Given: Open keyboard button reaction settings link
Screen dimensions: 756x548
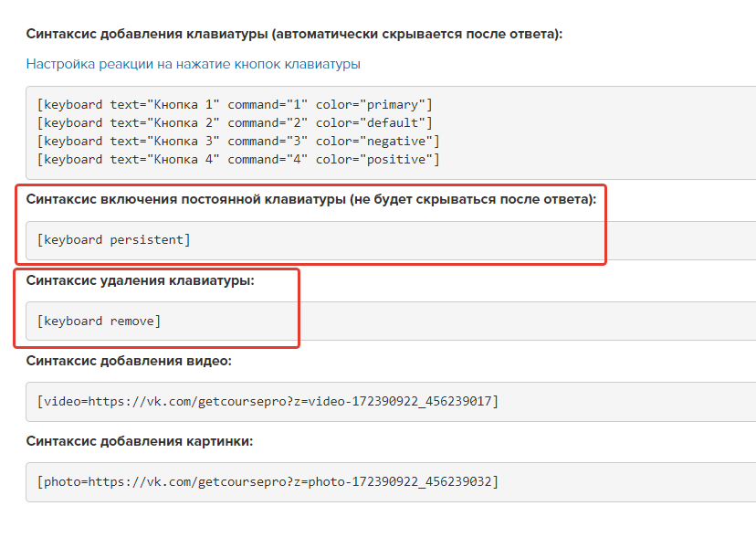Looking at the screenshot, I should coord(193,64).
